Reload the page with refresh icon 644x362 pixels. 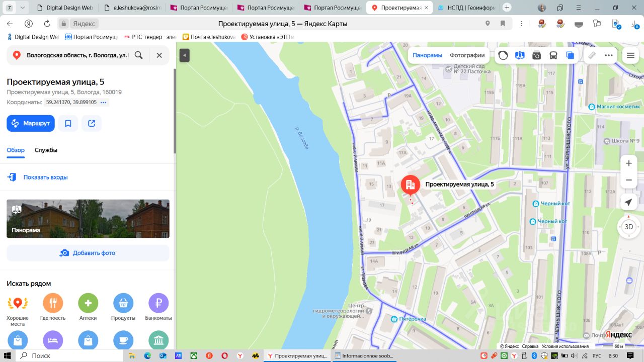[47, 24]
